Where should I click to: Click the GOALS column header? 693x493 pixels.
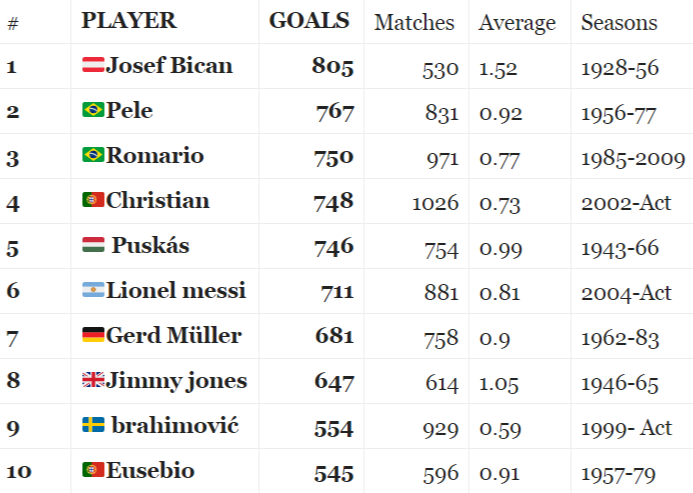pyautogui.click(x=309, y=21)
